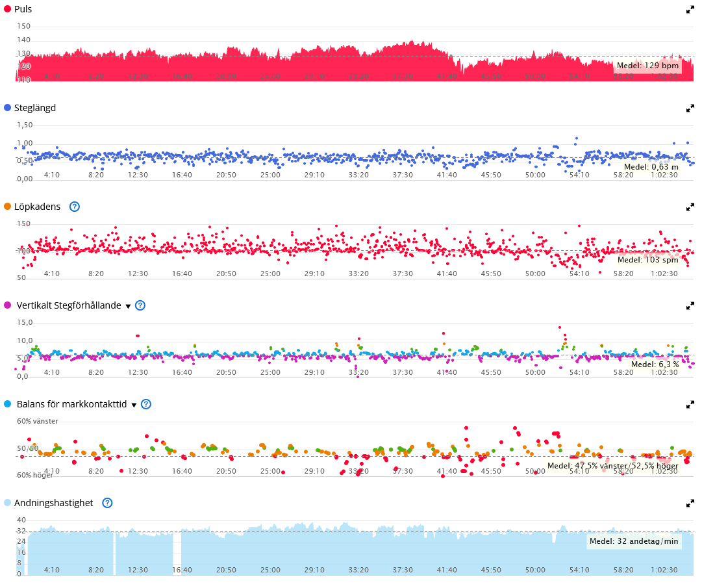Open help for Vertikalt Stegförhållande
702x588 pixels.
point(140,305)
